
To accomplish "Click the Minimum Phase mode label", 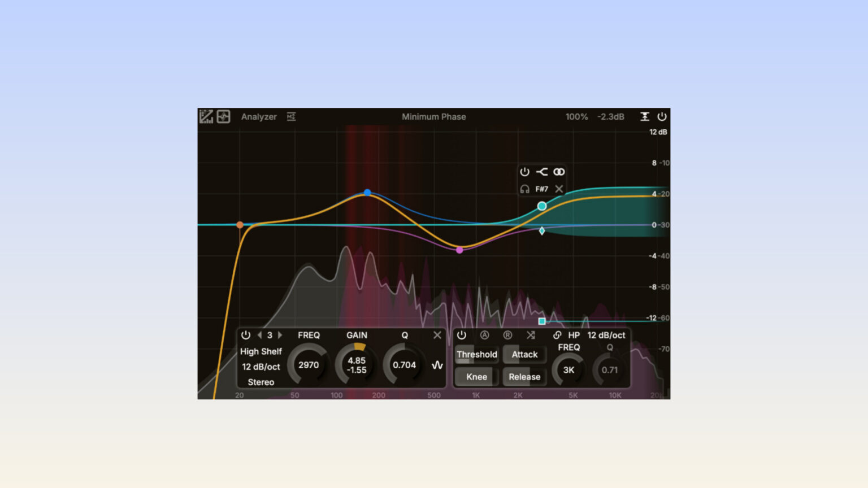I will point(434,117).
